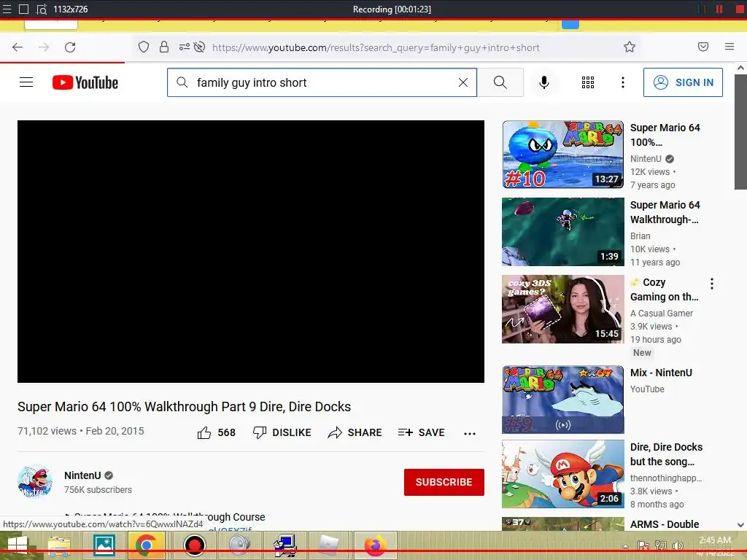Open File Explorer from taskbar

tap(59, 545)
